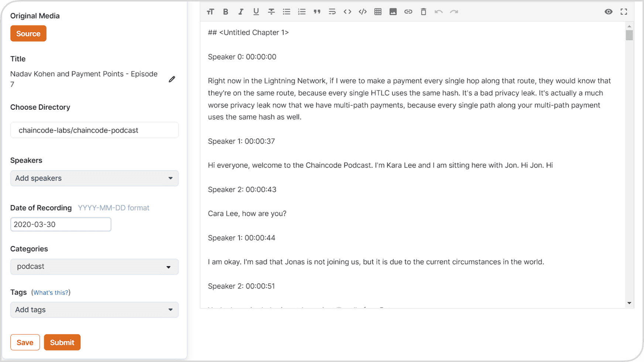The height and width of the screenshot is (362, 644).
Task: Toggle the transcript preview eye icon
Action: (608, 11)
